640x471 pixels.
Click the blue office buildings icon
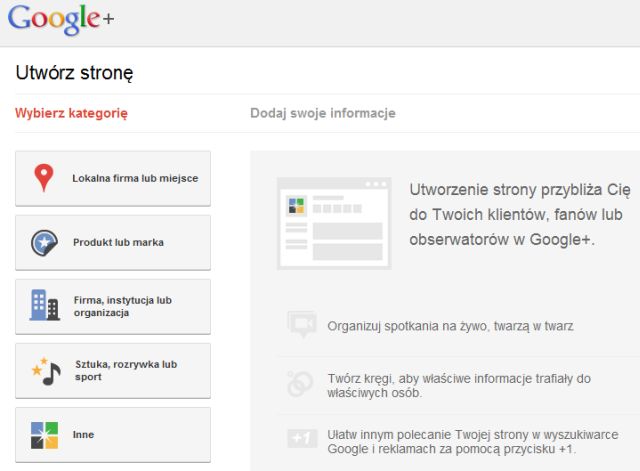[44, 305]
